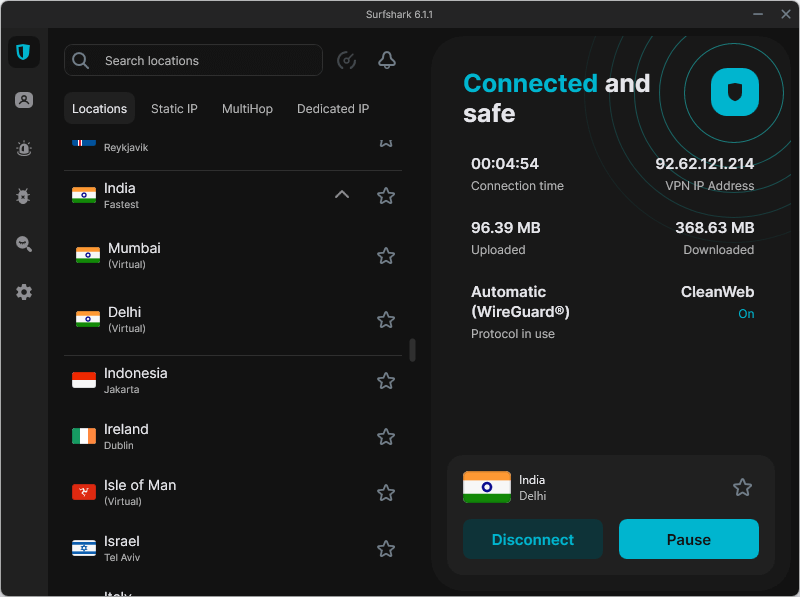Switch to the Dedicated IP tab
800x597 pixels.
pyautogui.click(x=333, y=108)
